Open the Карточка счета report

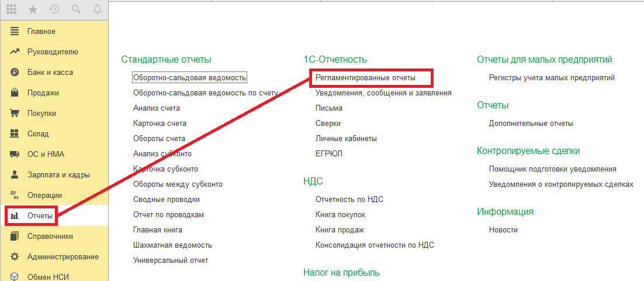tap(160, 124)
